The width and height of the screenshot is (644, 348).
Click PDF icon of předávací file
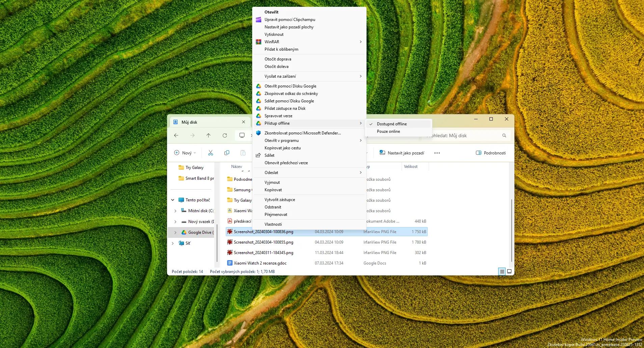click(230, 221)
